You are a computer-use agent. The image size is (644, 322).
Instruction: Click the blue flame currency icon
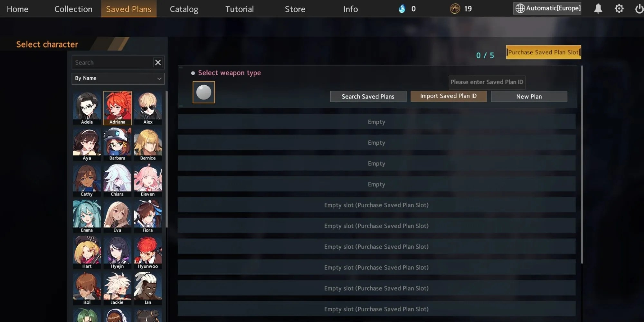(x=402, y=9)
